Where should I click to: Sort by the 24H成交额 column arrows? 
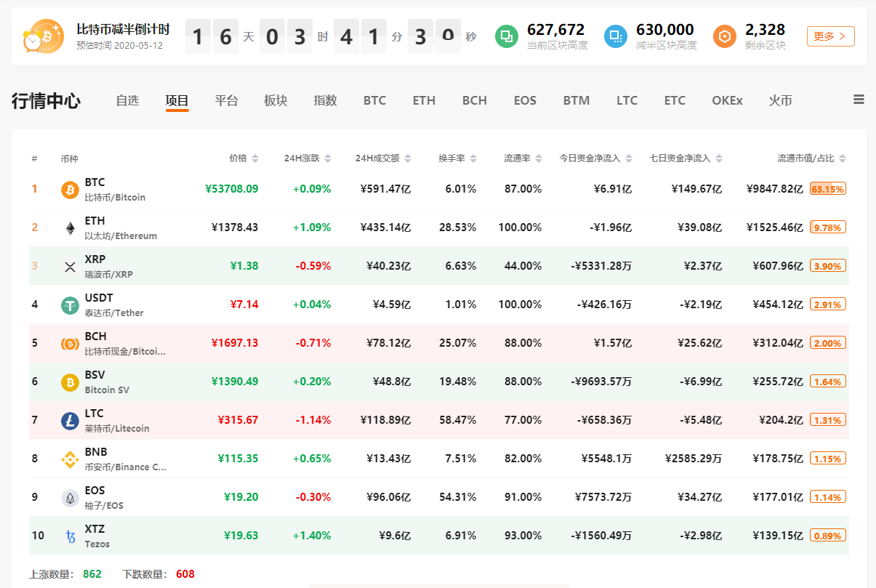(407, 158)
